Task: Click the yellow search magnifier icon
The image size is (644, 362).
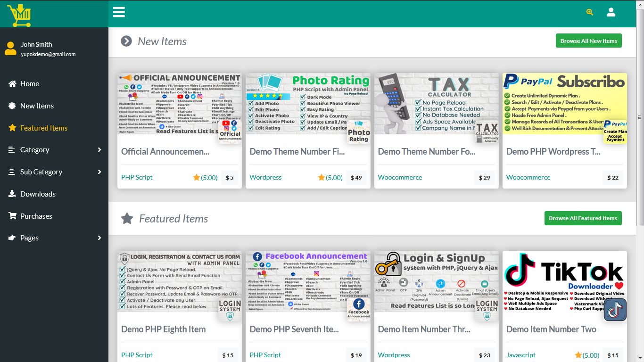Action: [589, 12]
